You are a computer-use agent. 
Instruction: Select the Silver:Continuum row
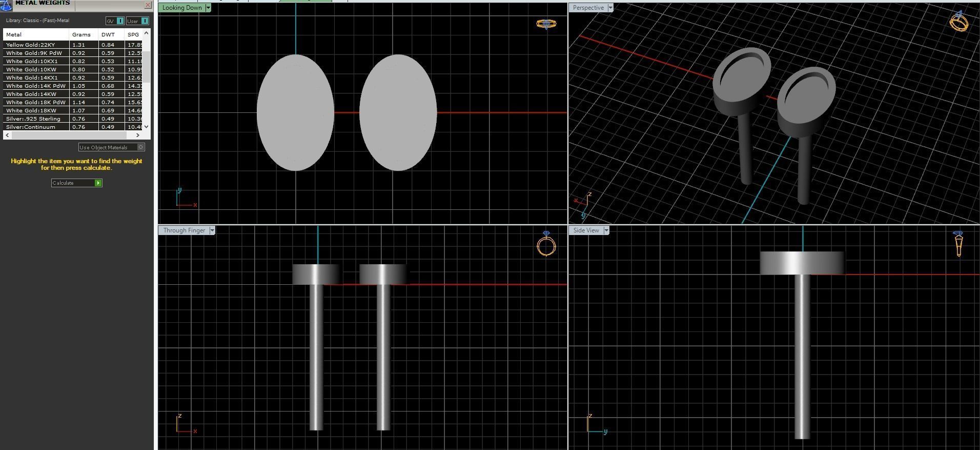point(73,127)
